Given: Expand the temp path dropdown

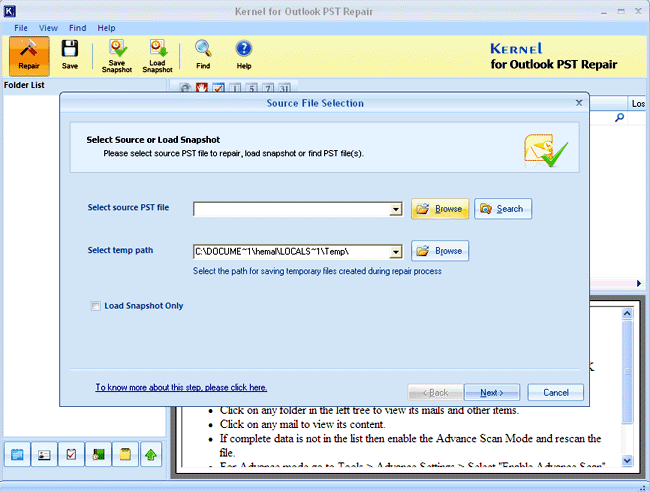Looking at the screenshot, I should click(x=396, y=252).
